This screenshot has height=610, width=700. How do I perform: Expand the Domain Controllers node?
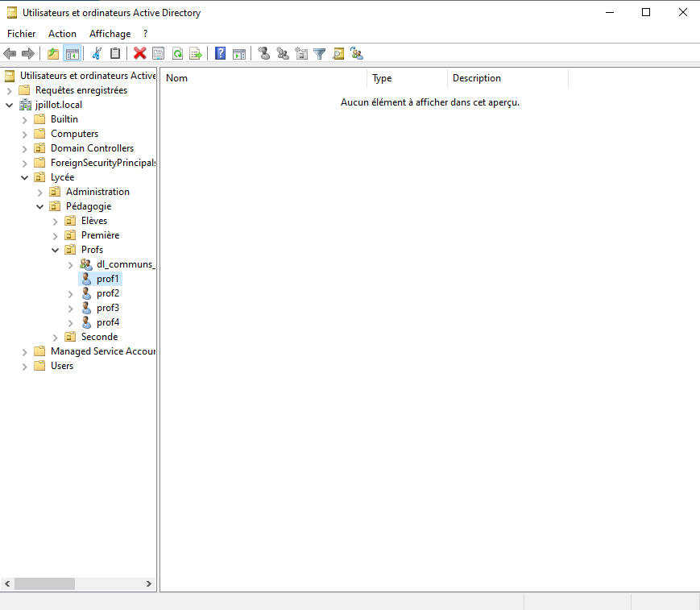tap(24, 149)
